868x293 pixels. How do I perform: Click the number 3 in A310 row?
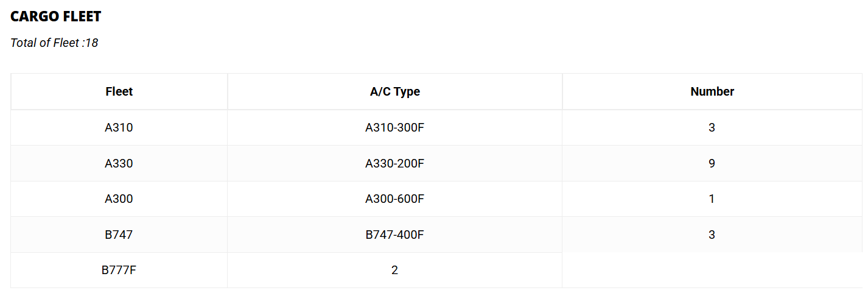[712, 128]
